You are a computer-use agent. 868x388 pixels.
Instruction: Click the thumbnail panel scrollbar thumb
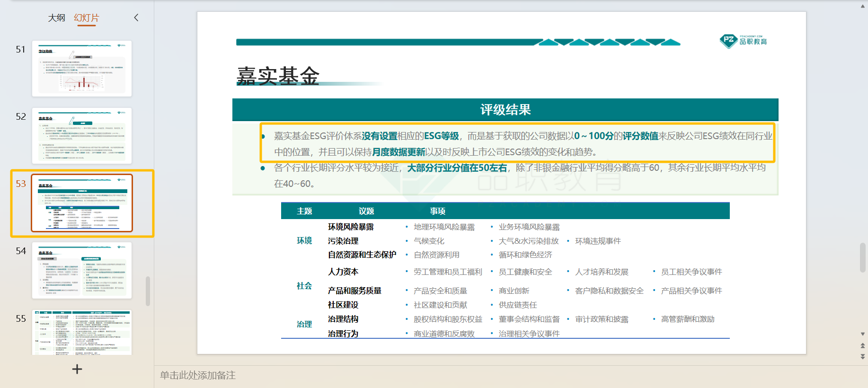coord(148,291)
